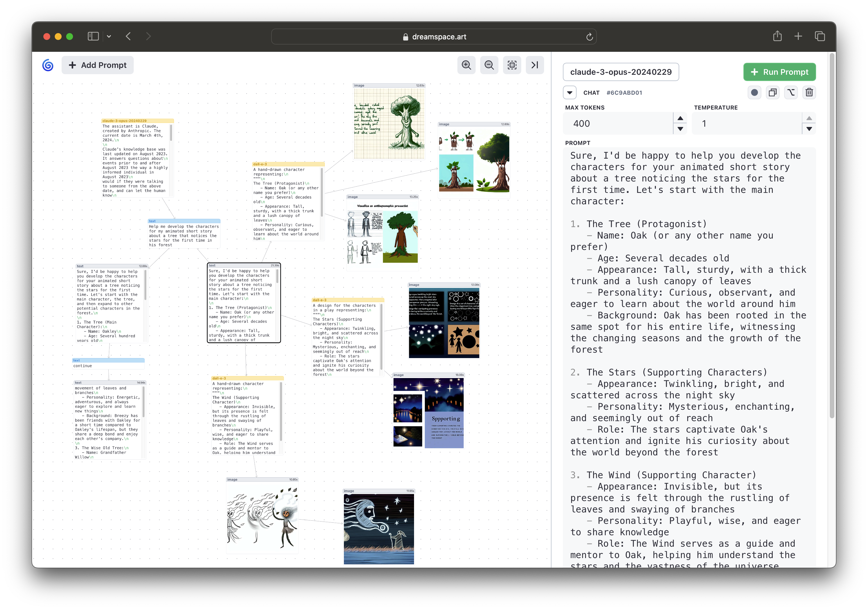The height and width of the screenshot is (610, 868).
Task: Click the Run Prompt button
Action: [779, 72]
